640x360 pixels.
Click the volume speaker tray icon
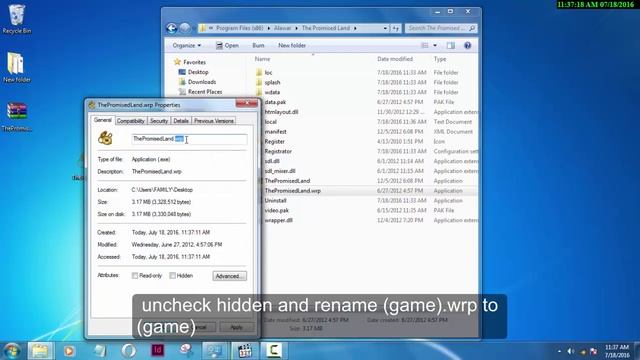click(x=571, y=351)
